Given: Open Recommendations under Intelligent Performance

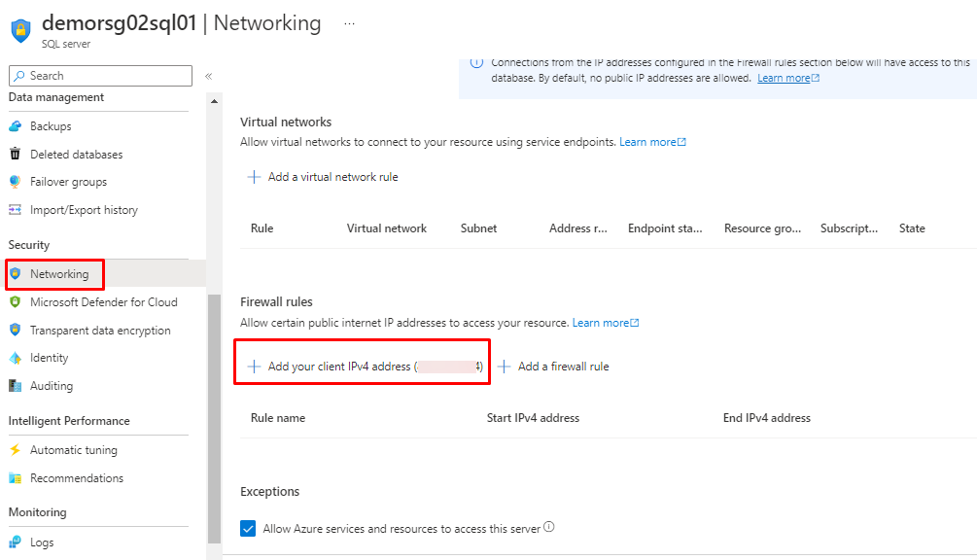Looking at the screenshot, I should (x=76, y=478).
